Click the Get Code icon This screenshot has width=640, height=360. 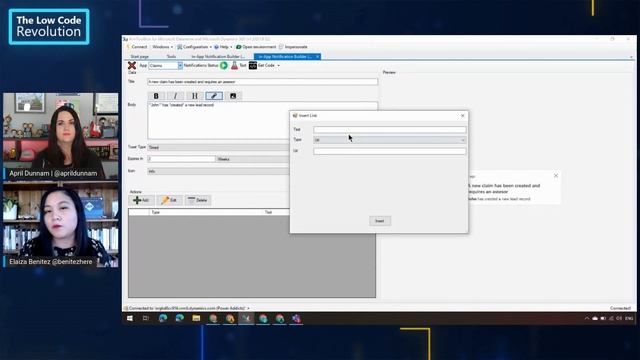(253, 65)
